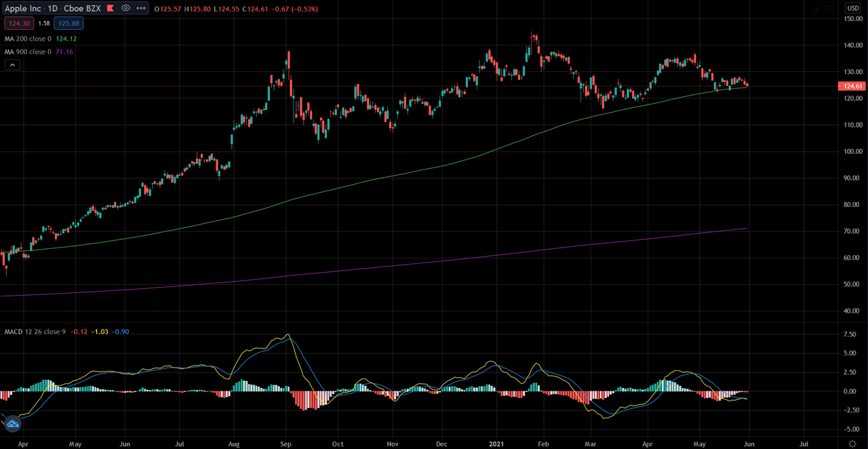The image size is (868, 449).
Task: Click the yellow MACD value −1.03
Action: click(x=100, y=332)
